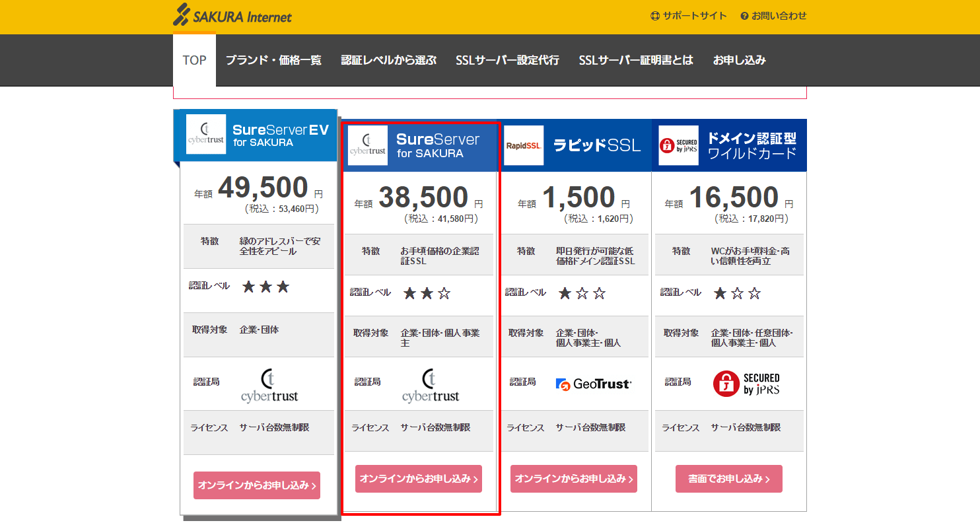Screen dimensions: 980x527
Task: Open SSLサーバー設定代行 menu item
Action: pos(507,60)
